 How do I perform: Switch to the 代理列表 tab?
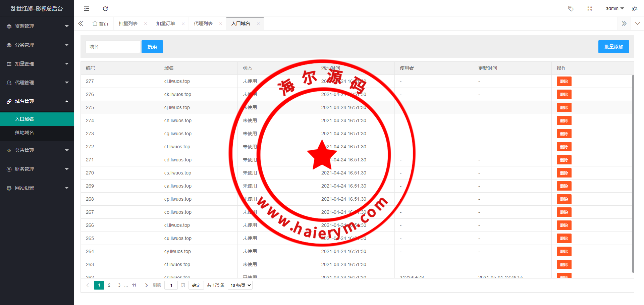click(x=203, y=23)
